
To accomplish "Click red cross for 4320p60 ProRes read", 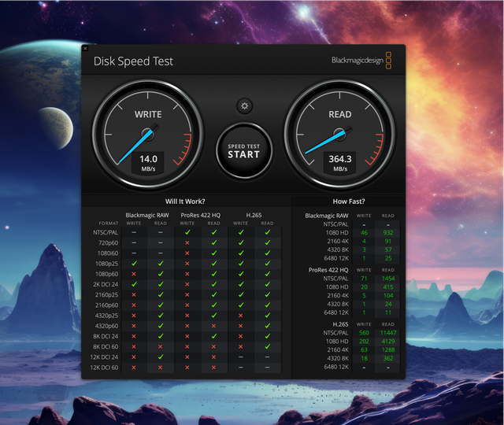I will coord(213,326).
